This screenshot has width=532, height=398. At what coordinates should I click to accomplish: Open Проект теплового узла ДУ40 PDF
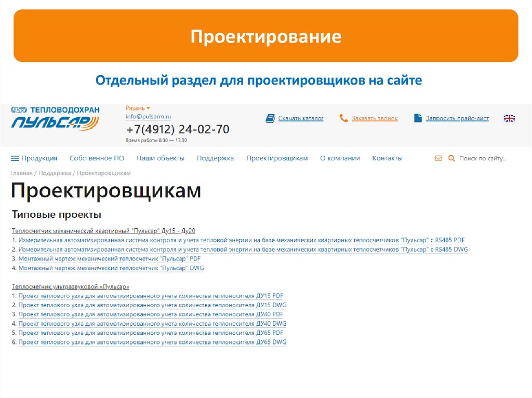coord(151,314)
